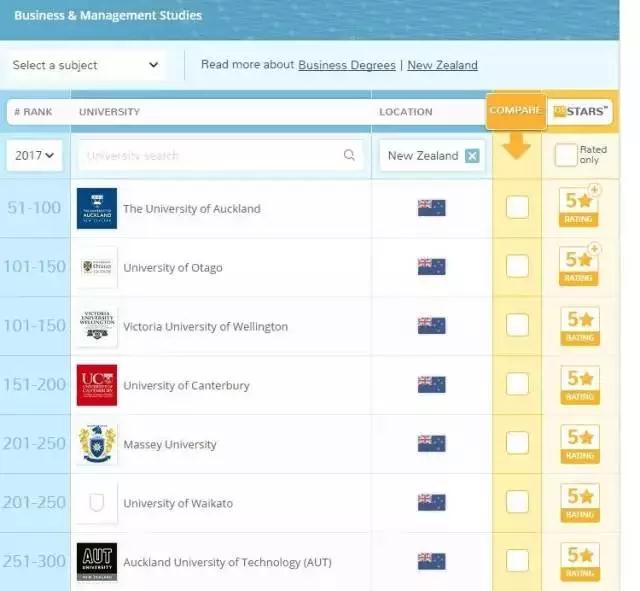Click New Zealand flag in Otago row
This screenshot has width=640, height=591.
[x=431, y=267]
